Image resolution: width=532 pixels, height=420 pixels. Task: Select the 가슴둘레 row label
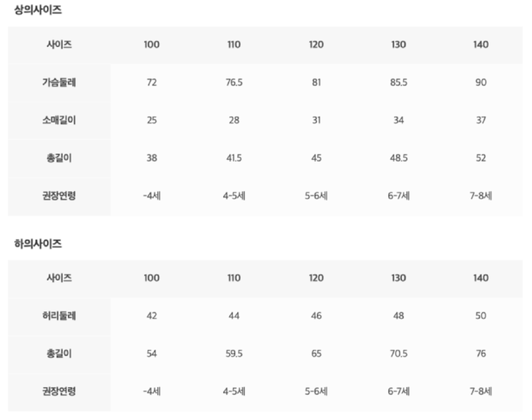tap(59, 82)
